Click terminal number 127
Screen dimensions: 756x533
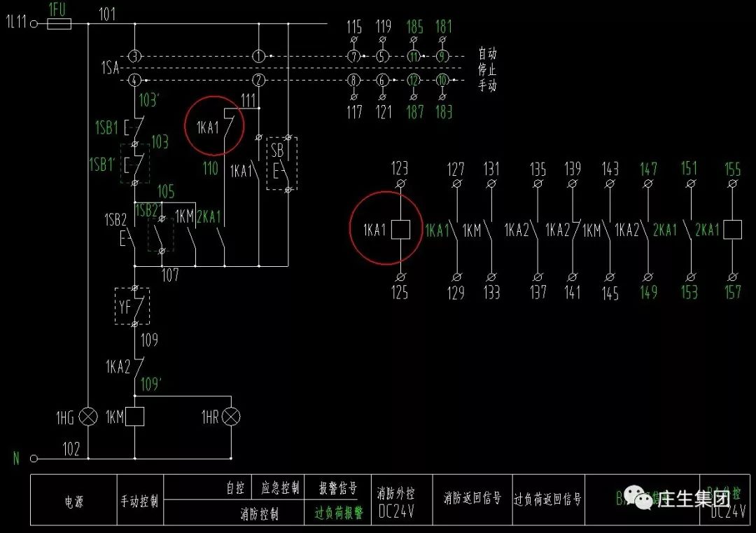[x=456, y=169]
